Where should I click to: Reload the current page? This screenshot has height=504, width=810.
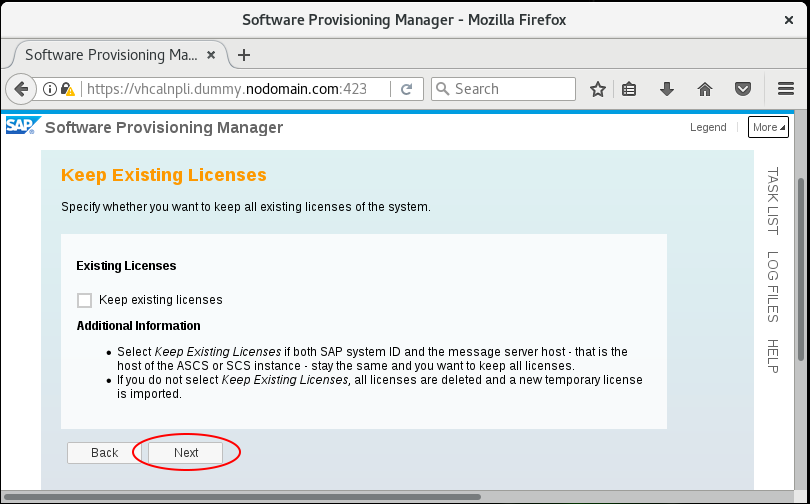click(x=407, y=89)
